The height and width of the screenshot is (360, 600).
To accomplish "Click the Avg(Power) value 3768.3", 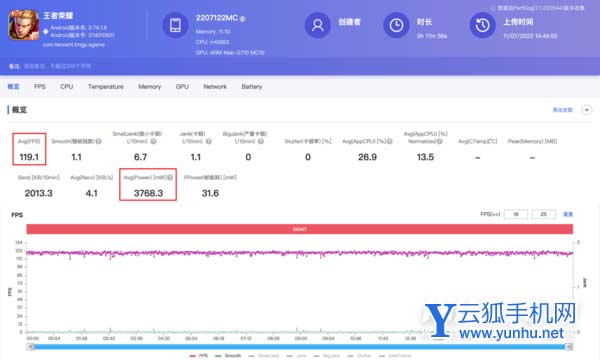I will click(x=148, y=193).
